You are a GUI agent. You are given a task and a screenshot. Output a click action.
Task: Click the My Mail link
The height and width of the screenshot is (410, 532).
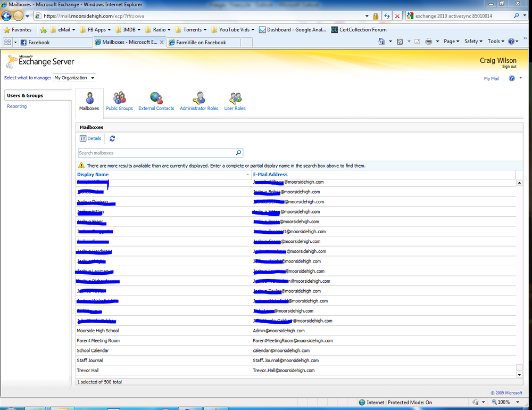pos(491,78)
